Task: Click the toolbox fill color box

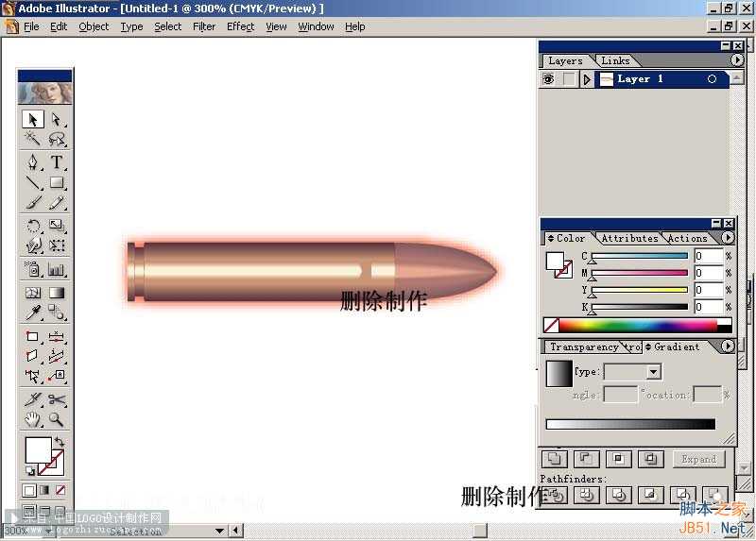Action: click(x=38, y=450)
